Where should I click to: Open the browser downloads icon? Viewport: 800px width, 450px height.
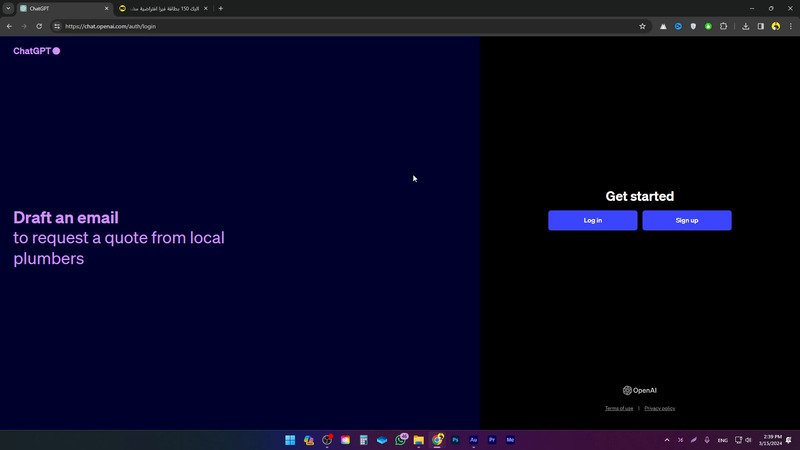745,26
